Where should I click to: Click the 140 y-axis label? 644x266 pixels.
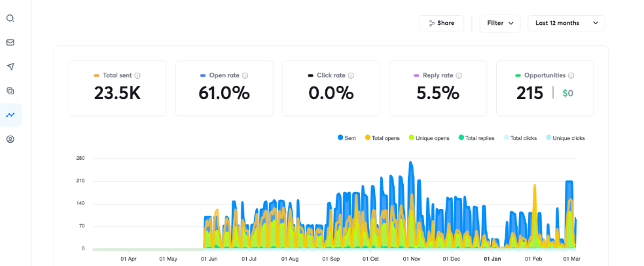80,204
